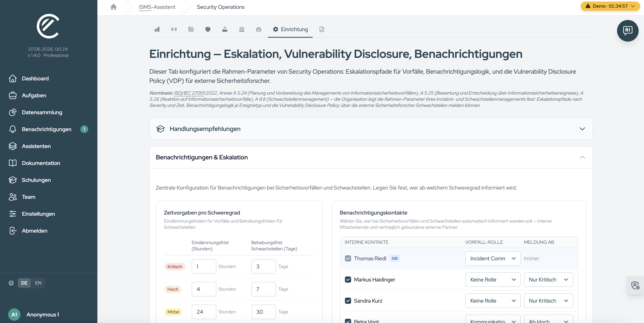The width and height of the screenshot is (644, 323).
Task: Uncheck Sandra Kurz contact checkbox
Action: tap(348, 301)
